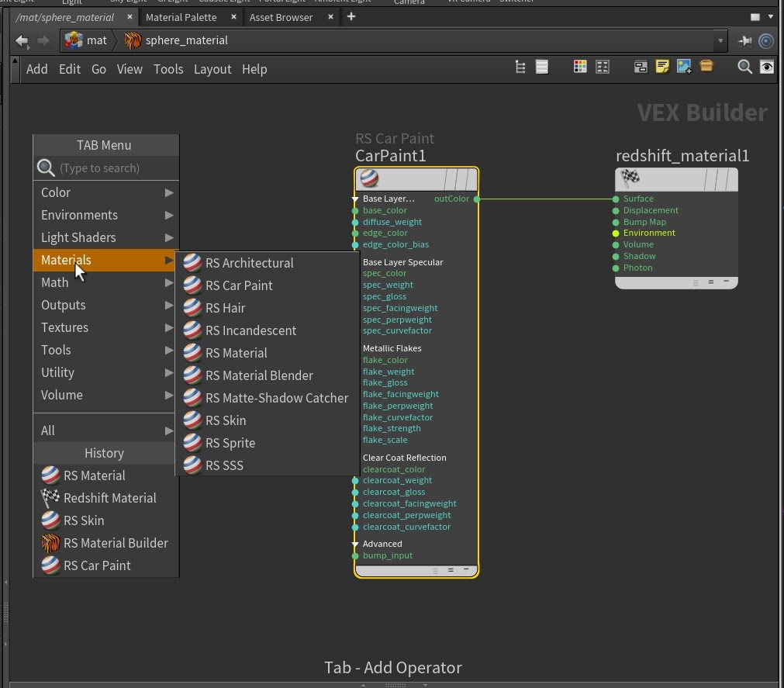This screenshot has width=784, height=688.
Task: Pick RS Material from History list
Action: click(x=106, y=475)
